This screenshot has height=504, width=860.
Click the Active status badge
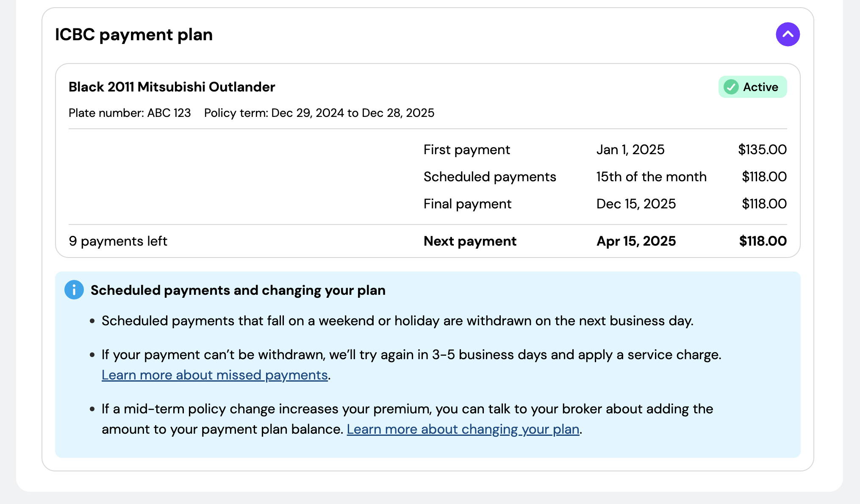(752, 87)
